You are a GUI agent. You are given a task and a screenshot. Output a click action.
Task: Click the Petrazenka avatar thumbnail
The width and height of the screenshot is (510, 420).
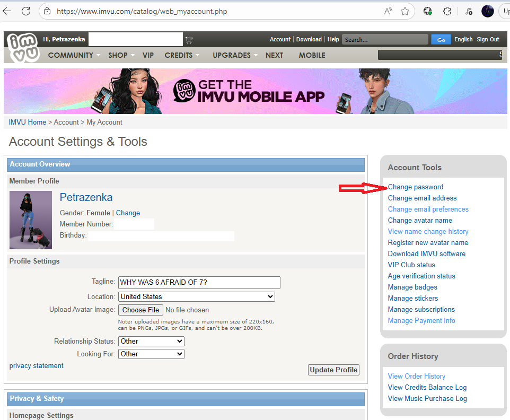click(x=31, y=220)
